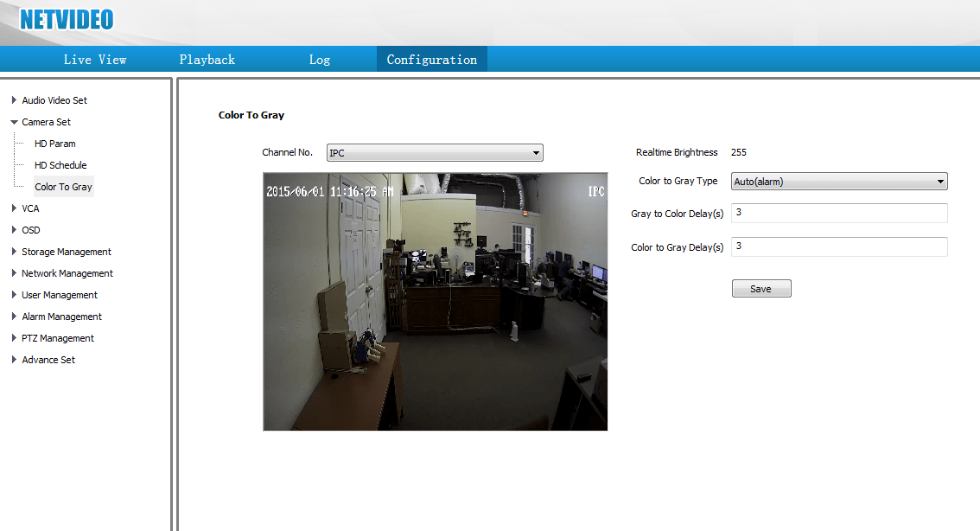This screenshot has width=980, height=531.
Task: Expand the VCA tree arrow
Action: (14, 208)
